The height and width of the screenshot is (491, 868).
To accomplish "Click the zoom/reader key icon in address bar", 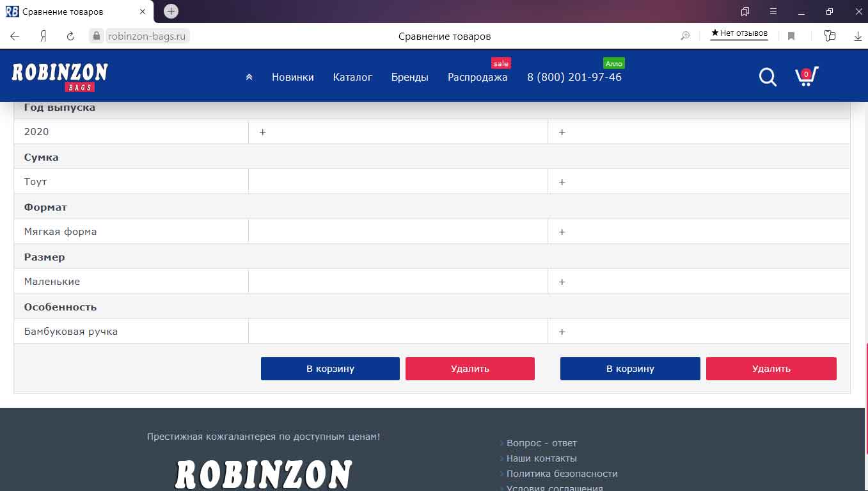I will [x=685, y=36].
